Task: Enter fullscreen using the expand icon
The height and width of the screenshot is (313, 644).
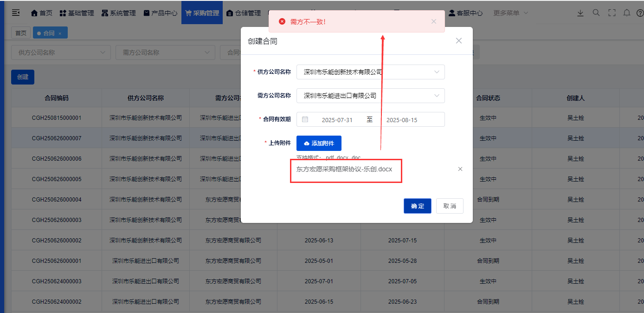Action: coord(612,13)
